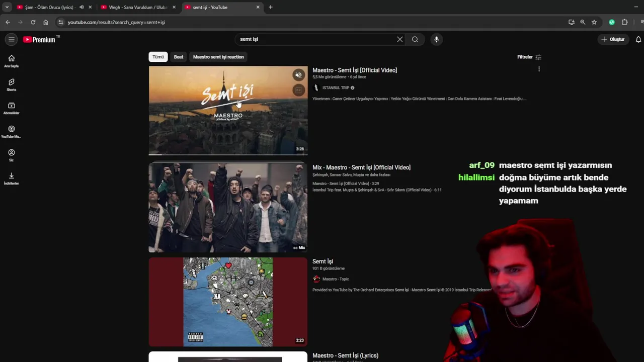Open the browser home page
Image resolution: width=644 pixels, height=362 pixels.
pyautogui.click(x=46, y=22)
